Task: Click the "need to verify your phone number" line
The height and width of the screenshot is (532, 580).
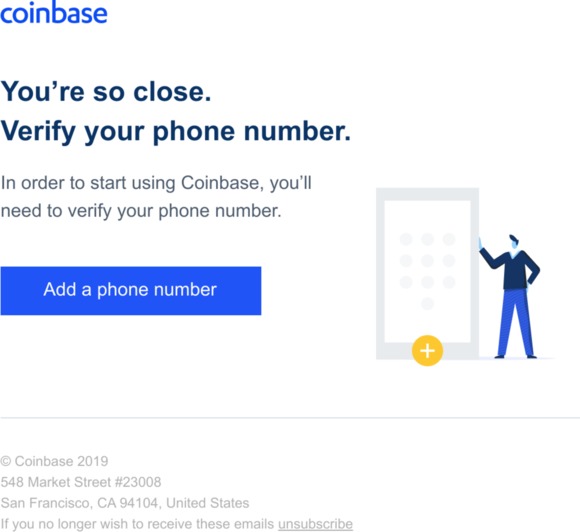Action: click(141, 211)
